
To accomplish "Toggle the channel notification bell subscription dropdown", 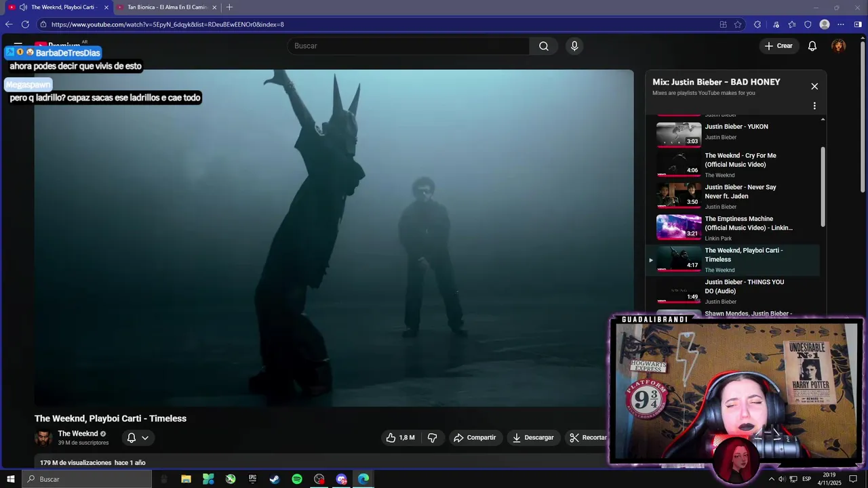I will pyautogui.click(x=138, y=438).
